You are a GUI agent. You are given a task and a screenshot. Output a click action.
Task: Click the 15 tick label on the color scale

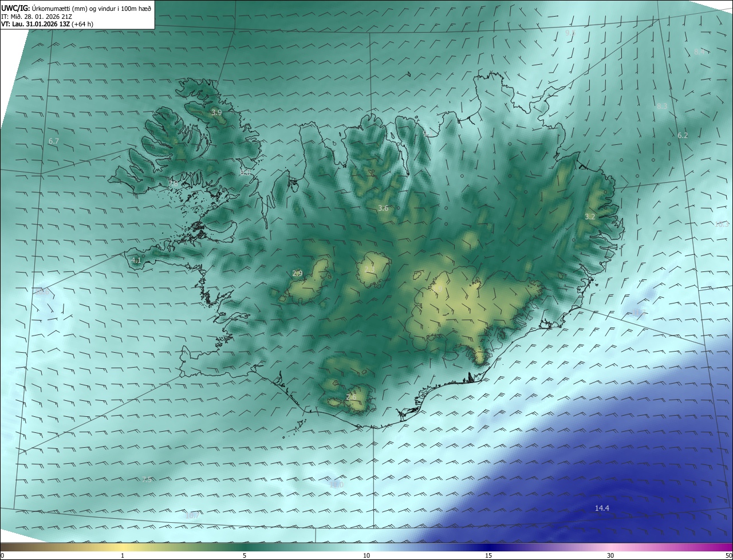pos(488,555)
